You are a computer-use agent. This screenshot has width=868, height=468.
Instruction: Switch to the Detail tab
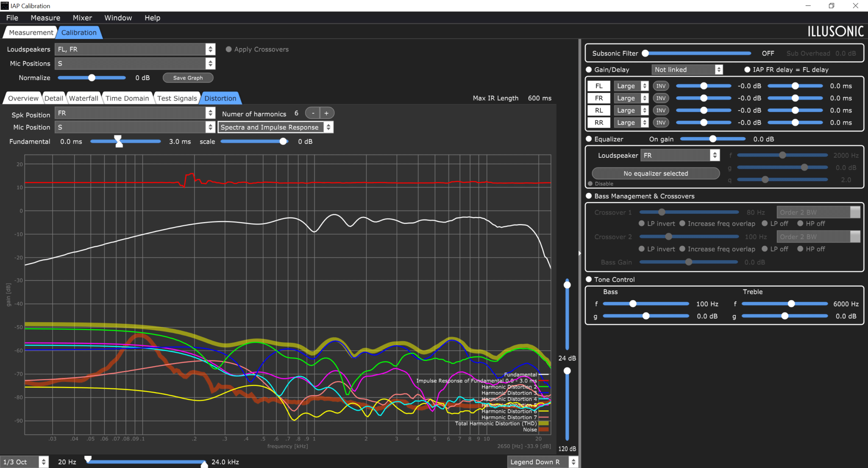point(54,98)
